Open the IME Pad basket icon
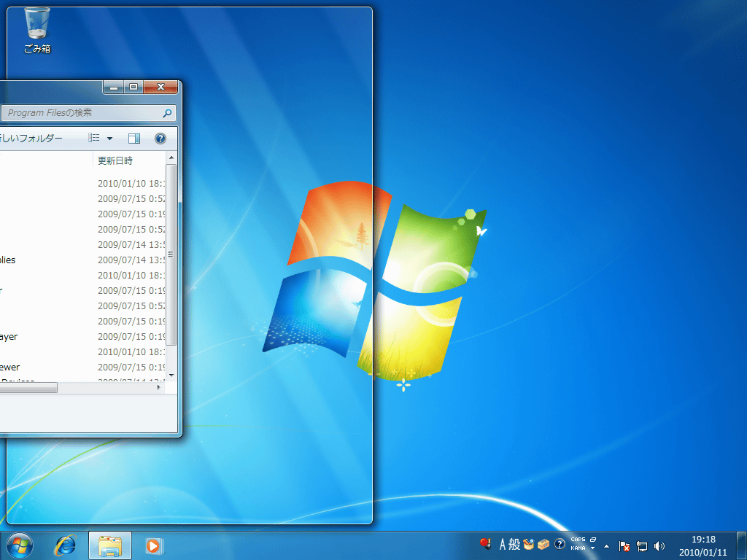 point(528,544)
